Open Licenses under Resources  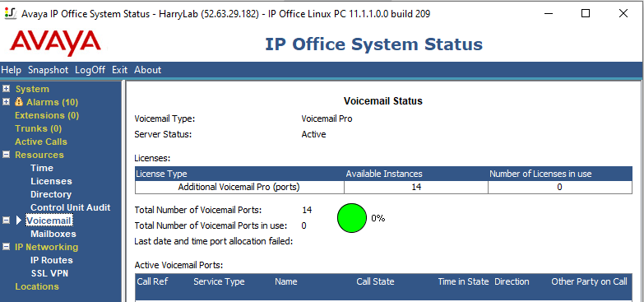(51, 181)
